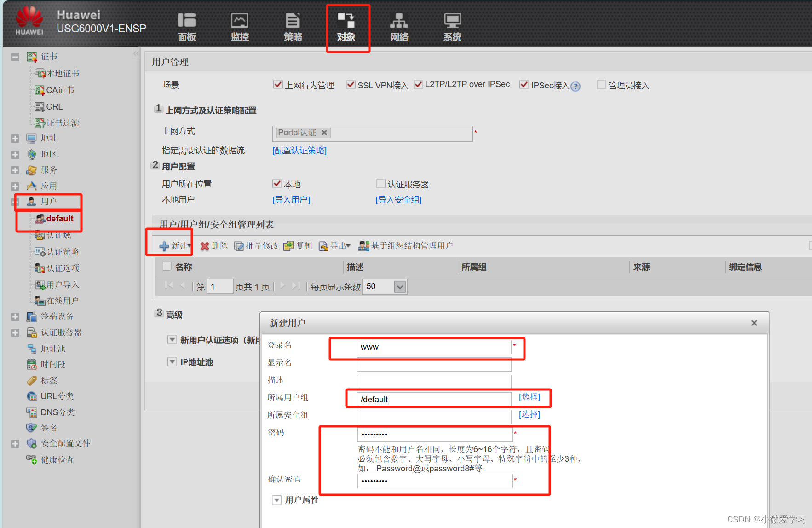Screen dimensions: 812x528
Task: Remove the Portal认证 tag
Action: point(324,133)
